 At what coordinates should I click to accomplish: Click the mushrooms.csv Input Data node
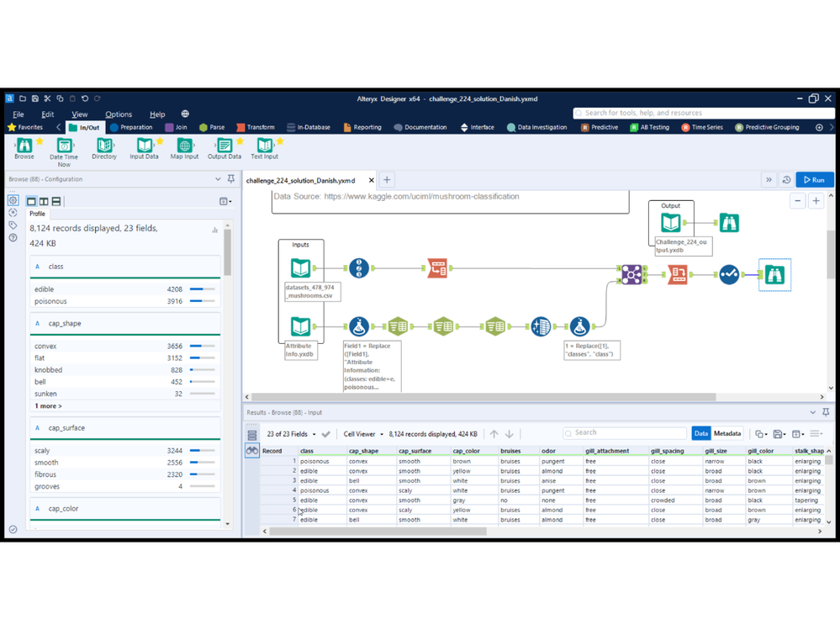pyautogui.click(x=300, y=267)
